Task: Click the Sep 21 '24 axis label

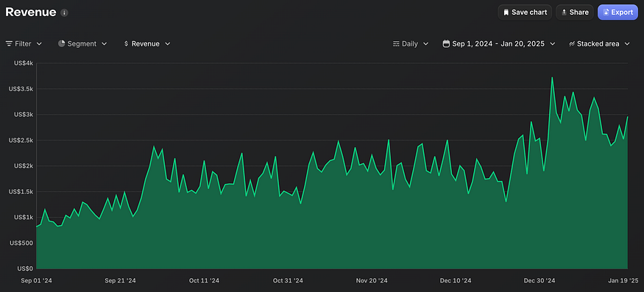Action: (x=121, y=280)
